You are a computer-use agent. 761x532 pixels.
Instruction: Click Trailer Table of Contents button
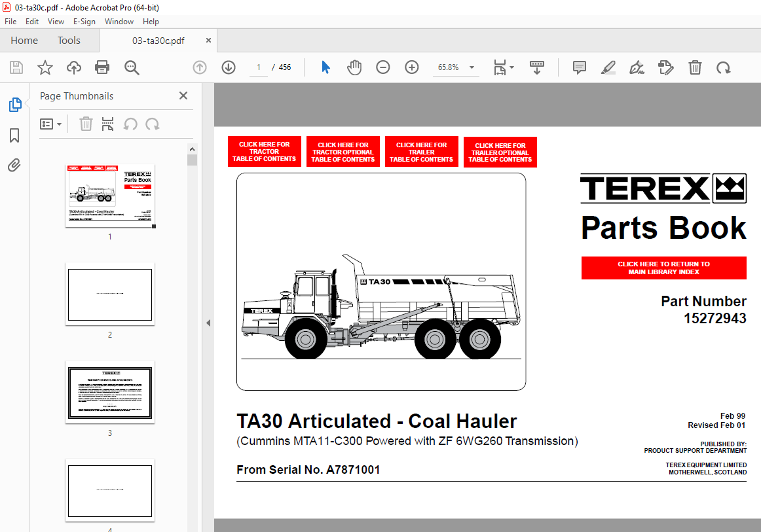[x=421, y=152]
